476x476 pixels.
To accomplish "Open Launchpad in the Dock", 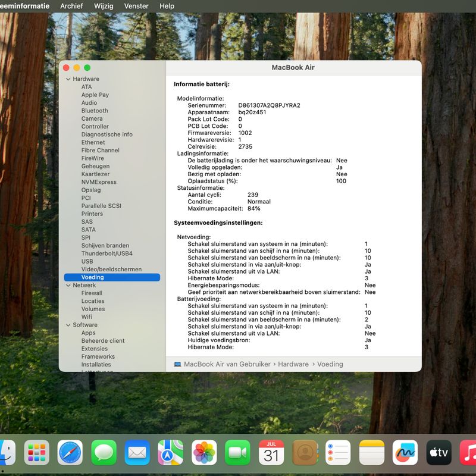I will [37, 452].
